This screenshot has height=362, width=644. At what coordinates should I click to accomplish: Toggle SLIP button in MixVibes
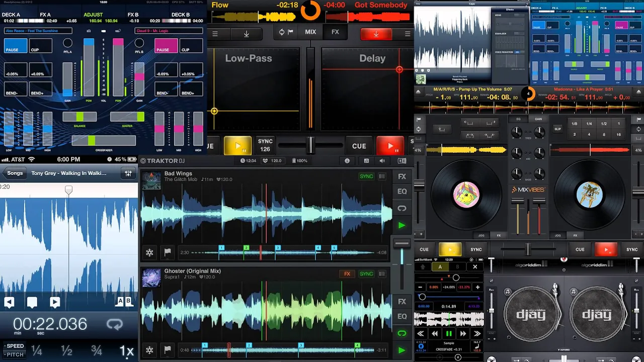pyautogui.click(x=557, y=129)
